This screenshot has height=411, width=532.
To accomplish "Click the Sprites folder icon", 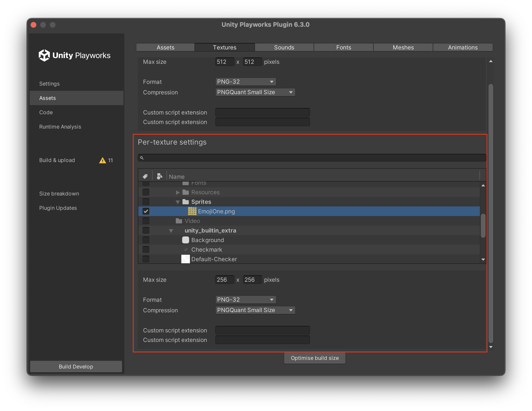I will pyautogui.click(x=186, y=202).
